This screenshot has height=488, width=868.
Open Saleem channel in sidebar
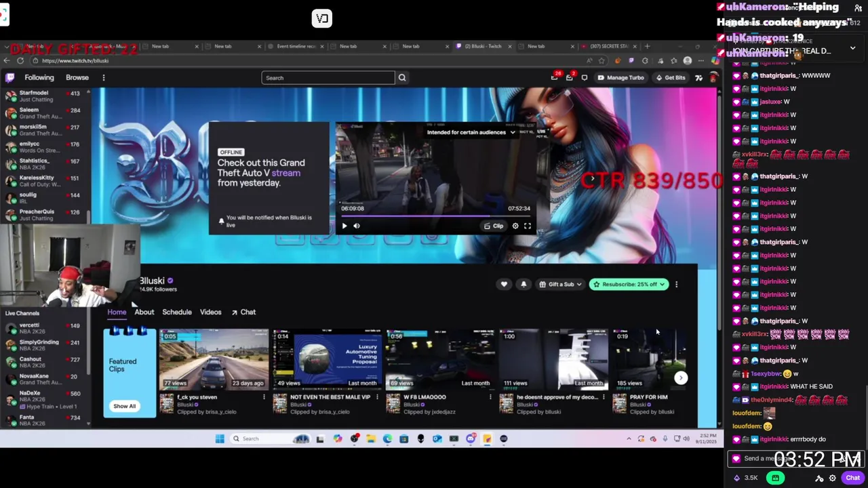pos(44,113)
